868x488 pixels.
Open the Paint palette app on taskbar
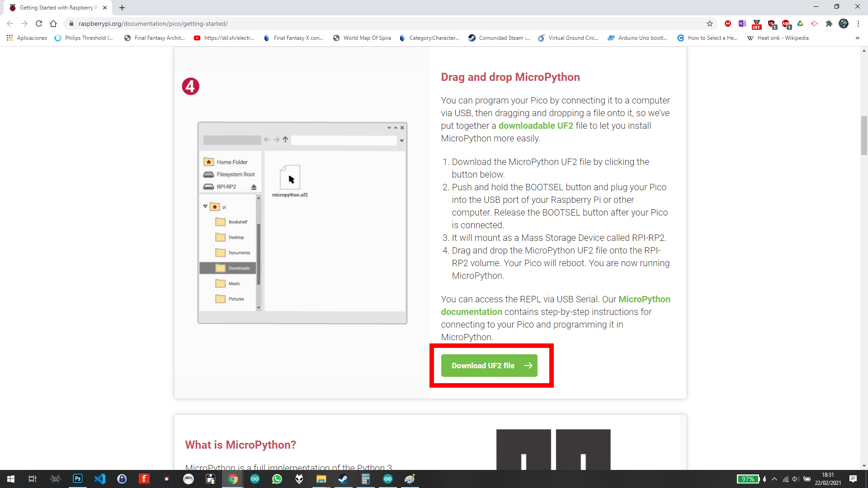point(410,479)
